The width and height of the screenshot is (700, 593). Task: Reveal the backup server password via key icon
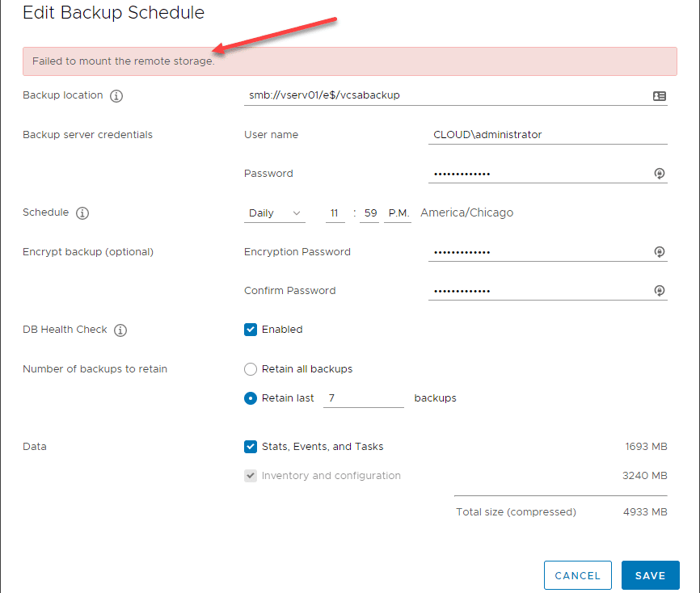coord(660,174)
